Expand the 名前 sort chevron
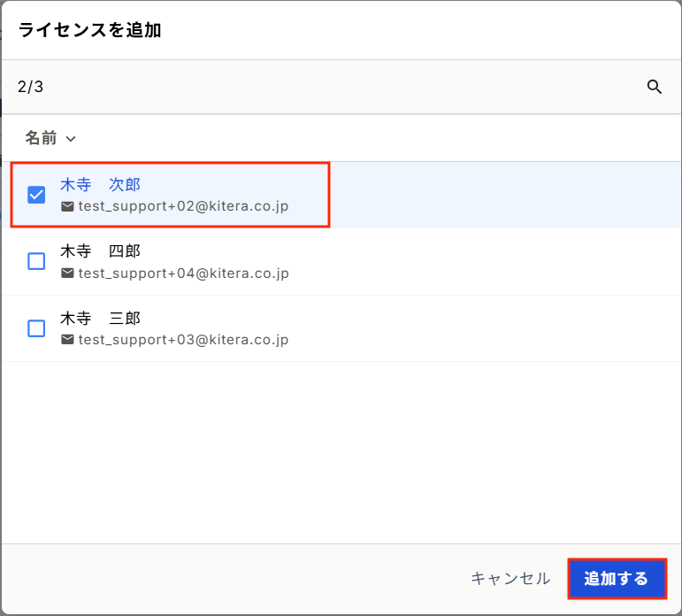Screen dimensions: 682x616 pyautogui.click(x=71, y=139)
